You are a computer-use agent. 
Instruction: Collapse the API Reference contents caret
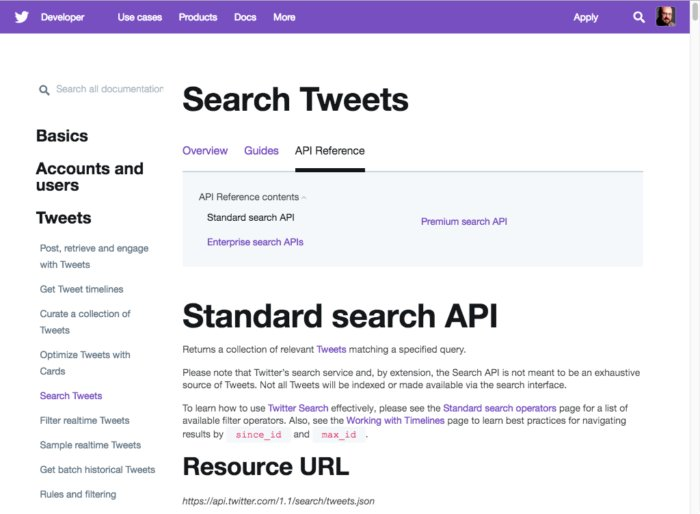pyautogui.click(x=304, y=198)
